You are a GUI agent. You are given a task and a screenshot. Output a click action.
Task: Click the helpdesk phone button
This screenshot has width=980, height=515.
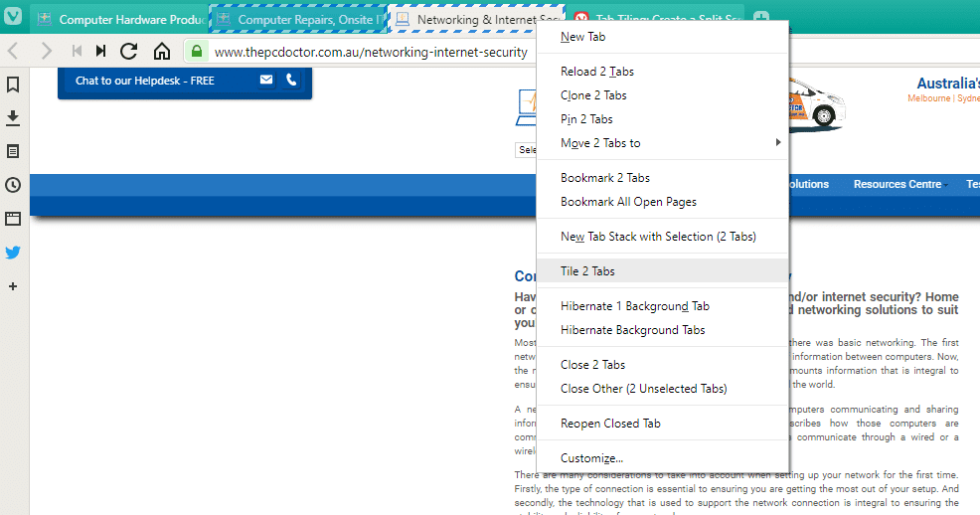click(x=291, y=81)
